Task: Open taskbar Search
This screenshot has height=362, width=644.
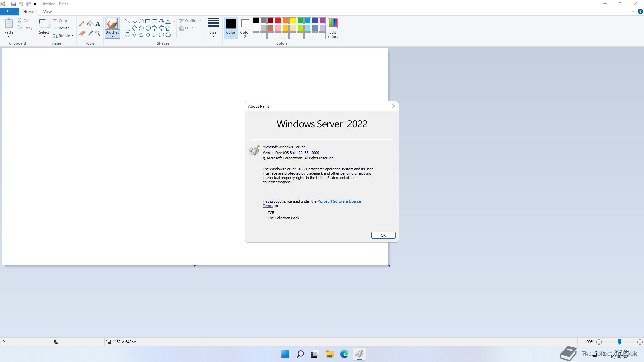Action: coord(300,354)
